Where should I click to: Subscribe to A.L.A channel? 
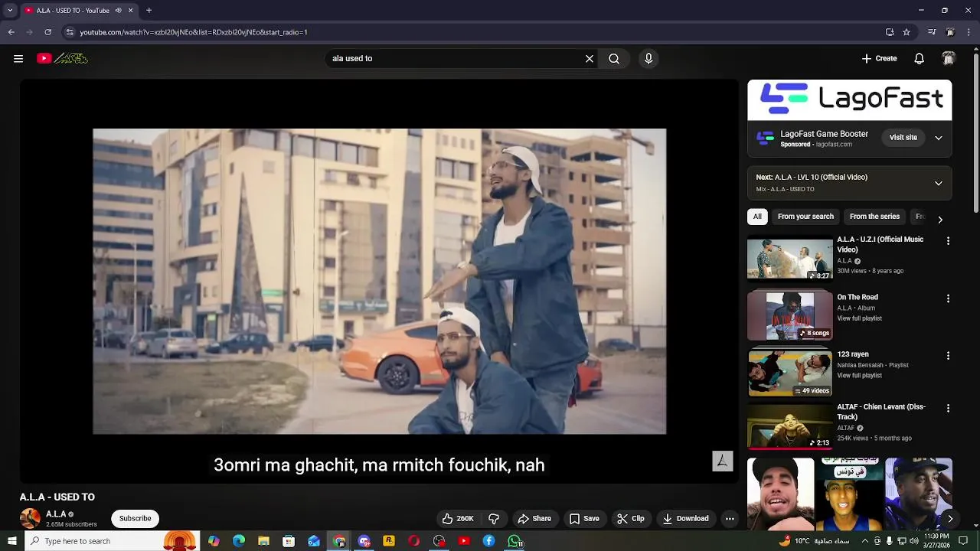(135, 518)
